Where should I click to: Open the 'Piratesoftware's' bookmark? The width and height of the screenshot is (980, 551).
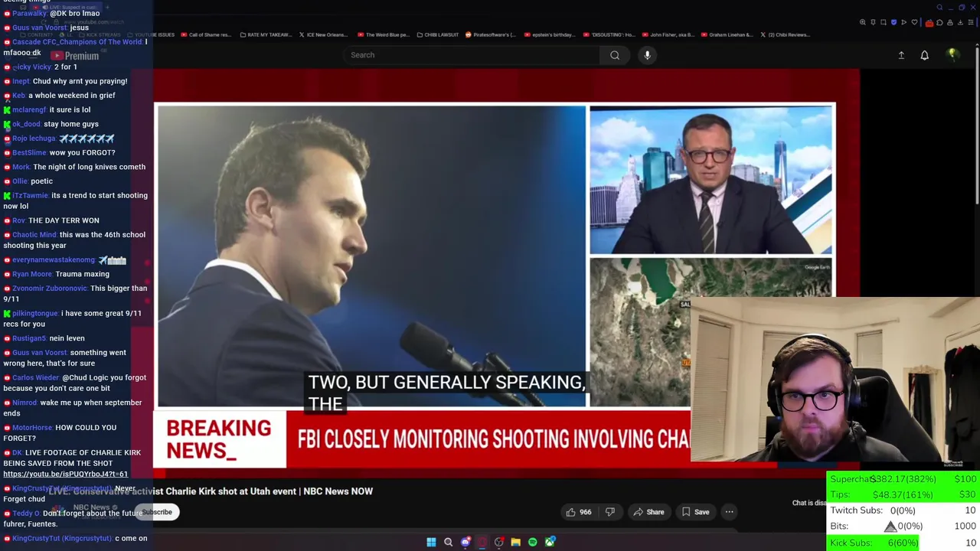click(491, 34)
